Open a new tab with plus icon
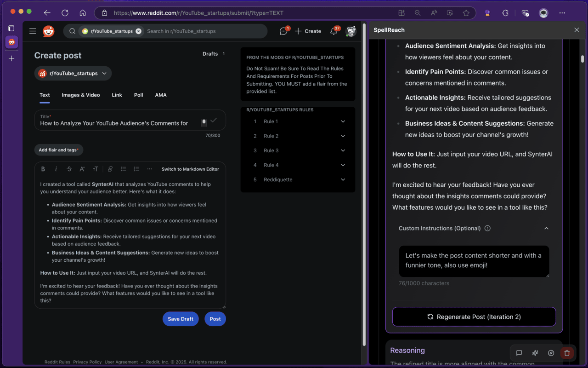Viewport: 588px width, 368px height. 11,58
